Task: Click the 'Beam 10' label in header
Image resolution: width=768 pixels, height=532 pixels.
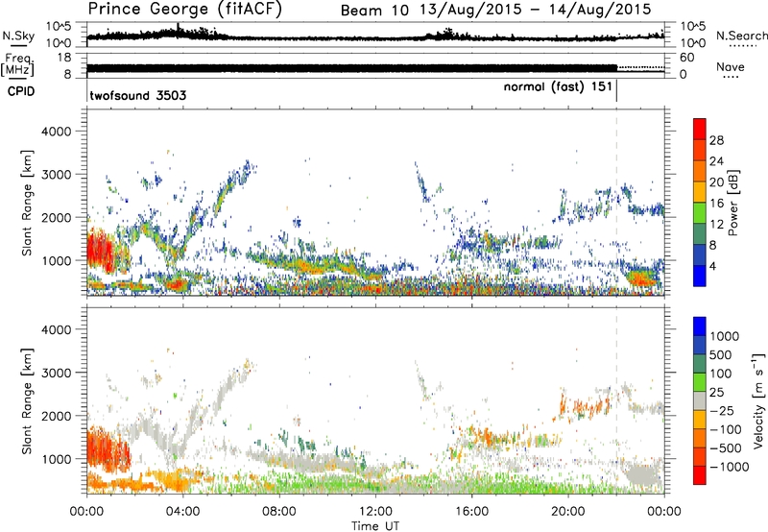Action: [374, 11]
